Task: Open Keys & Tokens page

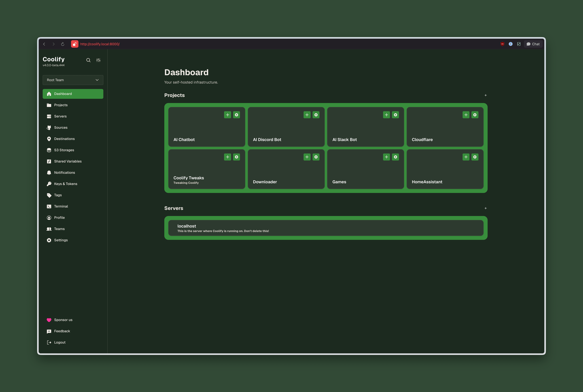Action: tap(66, 184)
